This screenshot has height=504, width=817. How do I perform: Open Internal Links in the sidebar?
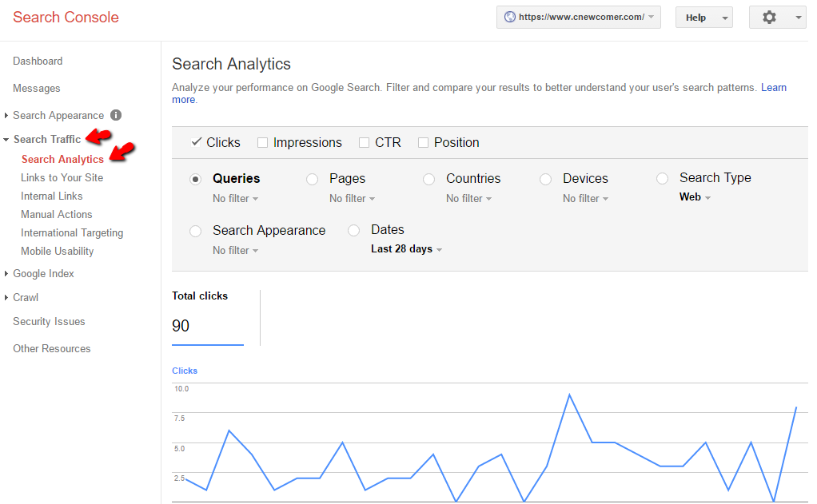(52, 196)
